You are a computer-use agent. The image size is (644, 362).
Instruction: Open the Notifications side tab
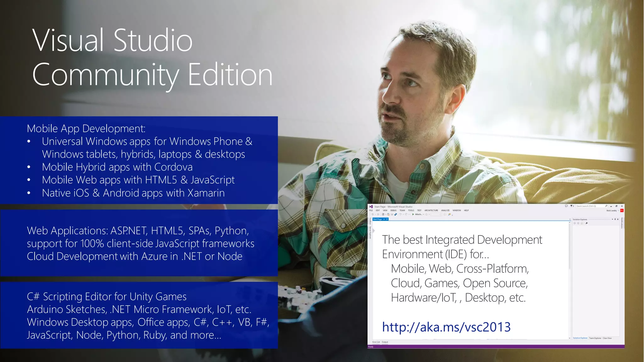[622, 222]
